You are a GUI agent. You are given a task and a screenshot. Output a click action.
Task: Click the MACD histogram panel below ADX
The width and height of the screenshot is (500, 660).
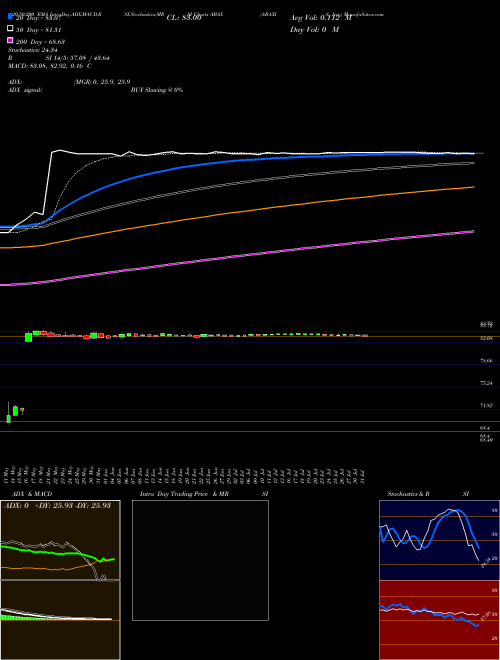tap(60, 620)
